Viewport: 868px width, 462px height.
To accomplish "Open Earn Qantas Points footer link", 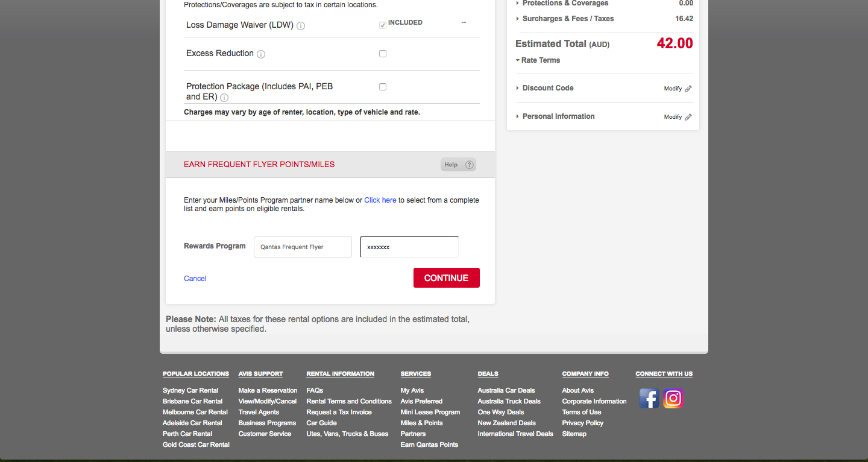I will click(429, 445).
